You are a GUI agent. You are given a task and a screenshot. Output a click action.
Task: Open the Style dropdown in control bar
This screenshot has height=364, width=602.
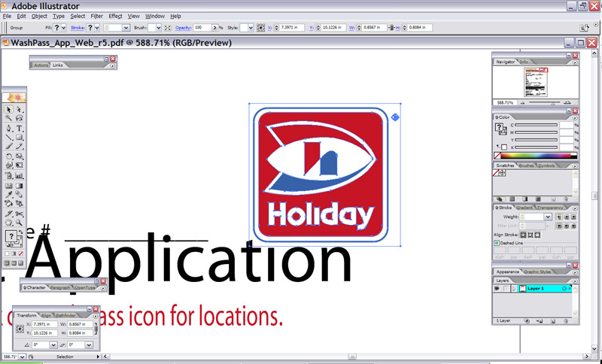click(251, 28)
